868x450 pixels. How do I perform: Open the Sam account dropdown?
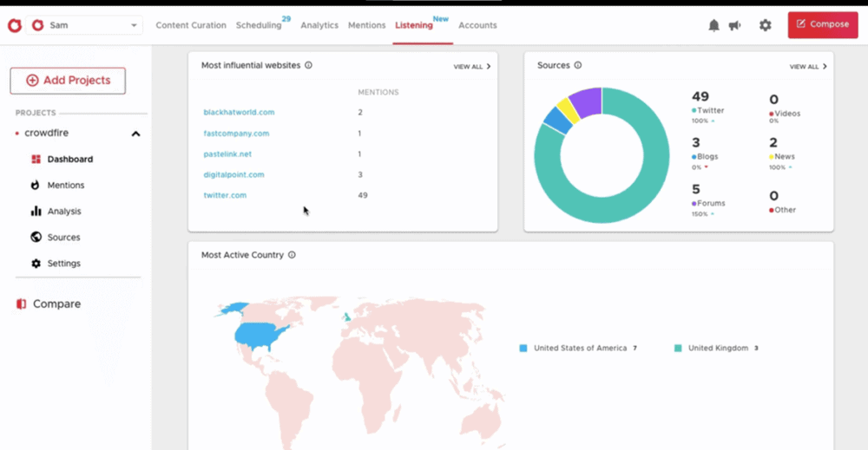(84, 25)
